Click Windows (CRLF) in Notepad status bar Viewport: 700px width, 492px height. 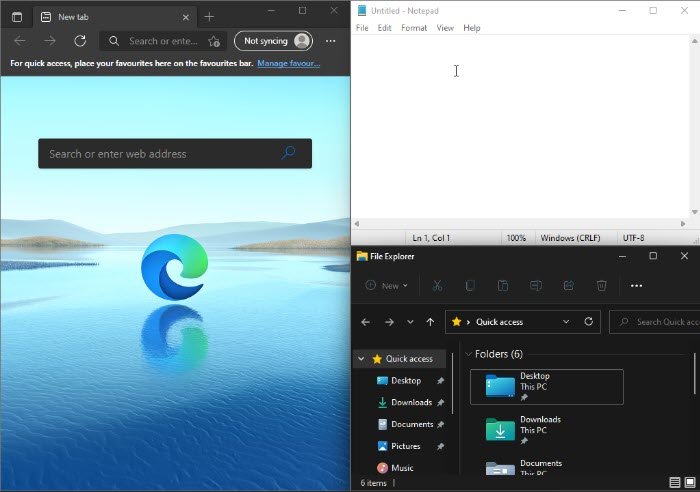570,238
